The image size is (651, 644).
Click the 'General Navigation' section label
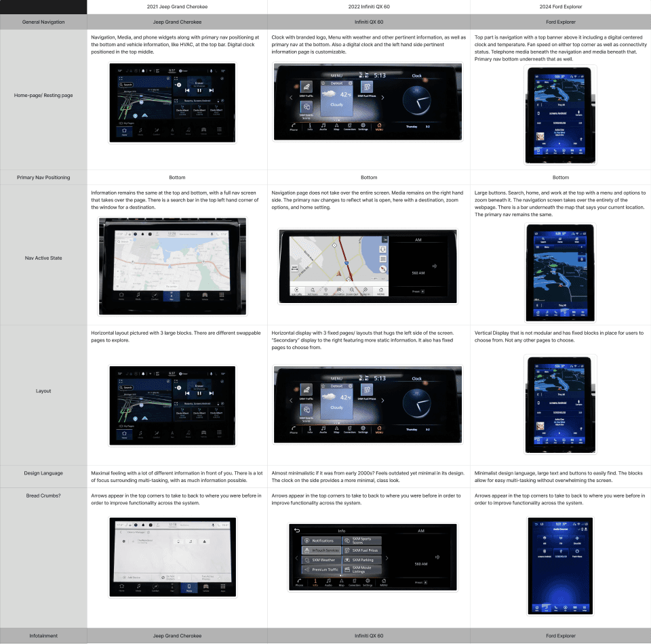pyautogui.click(x=43, y=22)
